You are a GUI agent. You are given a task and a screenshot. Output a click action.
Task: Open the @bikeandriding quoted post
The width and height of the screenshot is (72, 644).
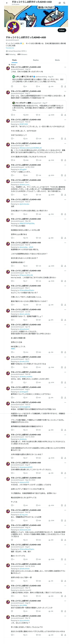pos(39,79)
